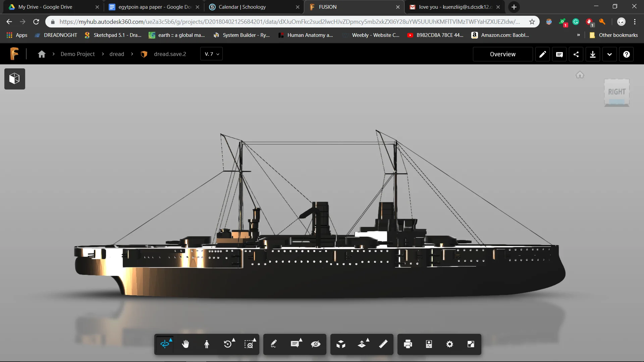Click the Share icon in header
The height and width of the screenshot is (362, 644).
click(x=576, y=54)
